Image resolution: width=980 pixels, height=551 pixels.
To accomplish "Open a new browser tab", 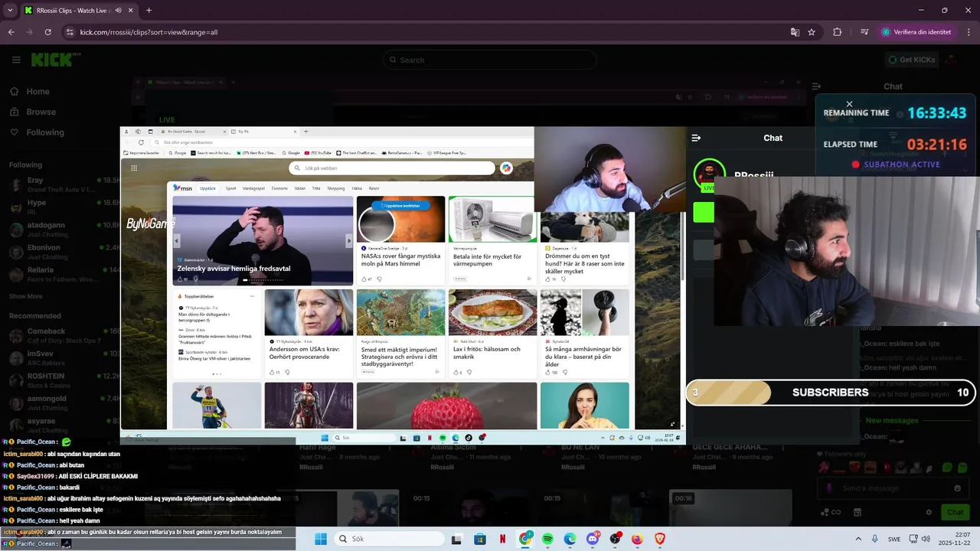I will tap(149, 11).
